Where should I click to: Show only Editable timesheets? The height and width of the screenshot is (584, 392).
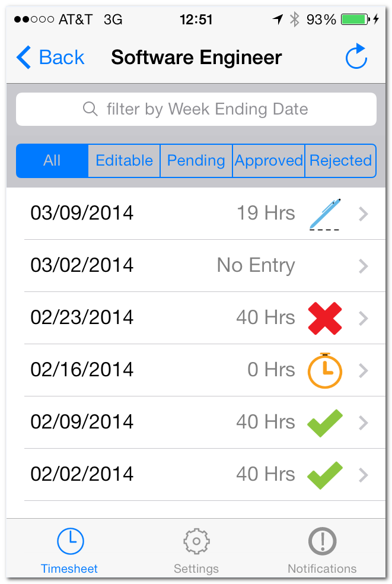click(124, 160)
